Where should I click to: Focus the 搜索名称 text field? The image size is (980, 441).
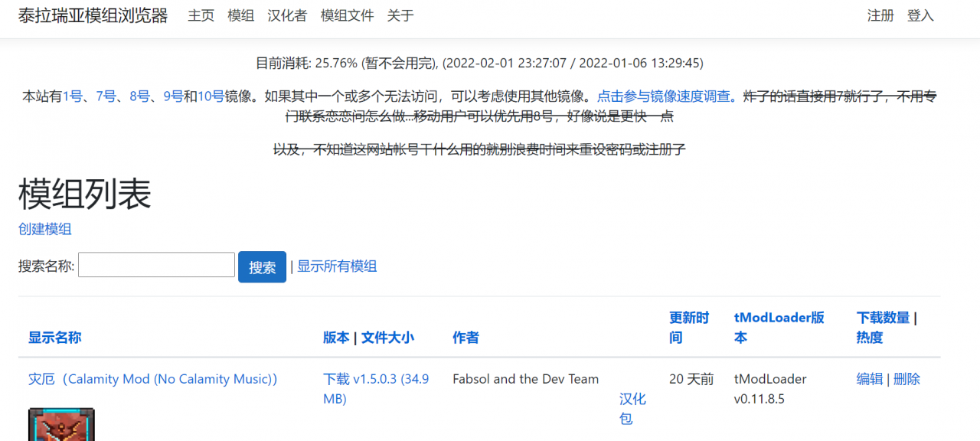[156, 265]
